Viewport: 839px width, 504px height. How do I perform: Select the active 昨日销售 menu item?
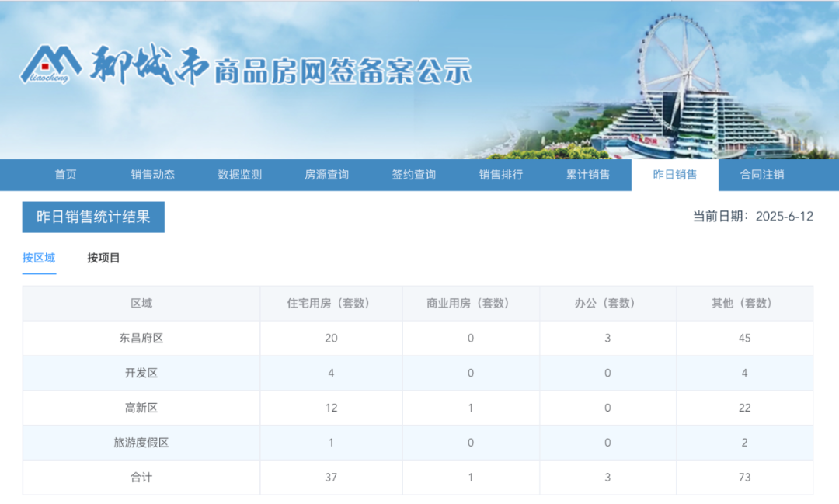point(674,175)
